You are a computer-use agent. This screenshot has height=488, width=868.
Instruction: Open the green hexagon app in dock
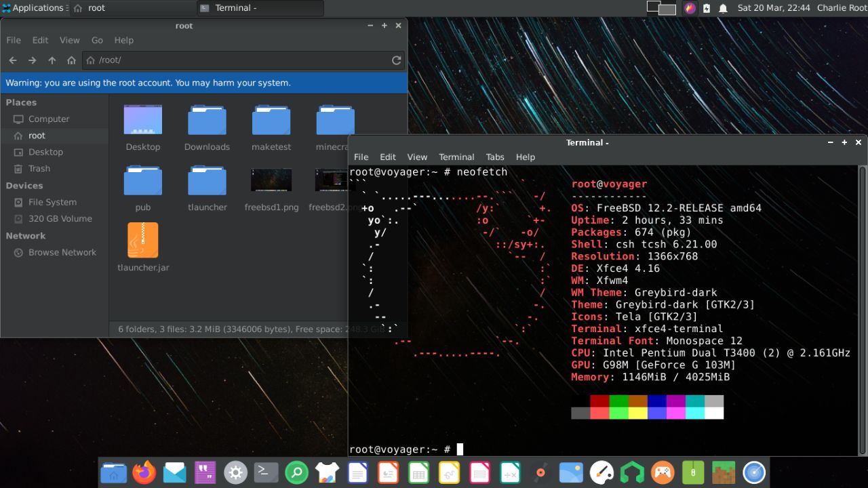pos(632,472)
